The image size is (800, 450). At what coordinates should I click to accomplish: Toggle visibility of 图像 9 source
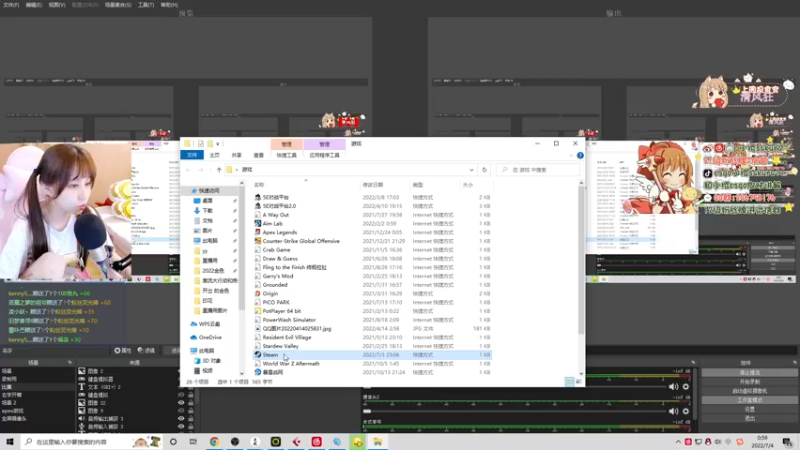pyautogui.click(x=181, y=410)
